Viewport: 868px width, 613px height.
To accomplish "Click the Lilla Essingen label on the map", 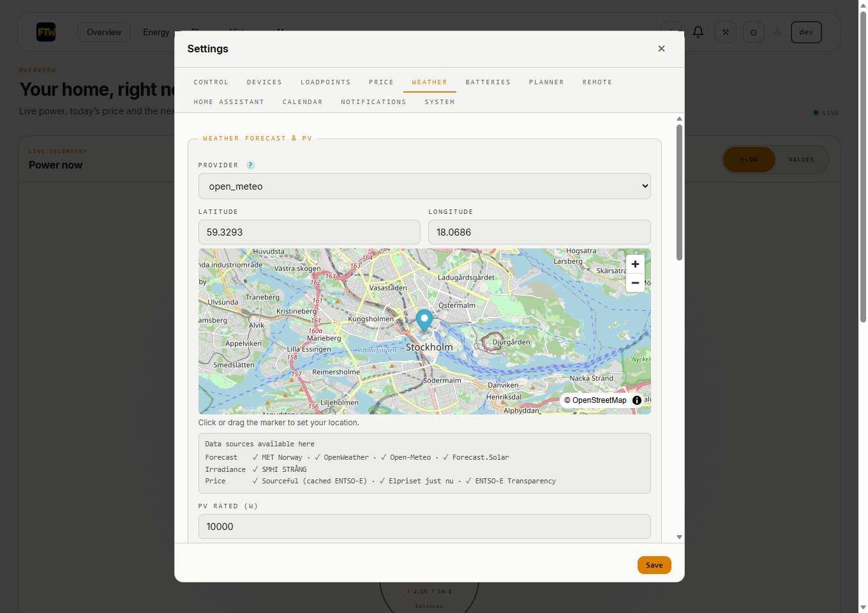I will coord(309,349).
